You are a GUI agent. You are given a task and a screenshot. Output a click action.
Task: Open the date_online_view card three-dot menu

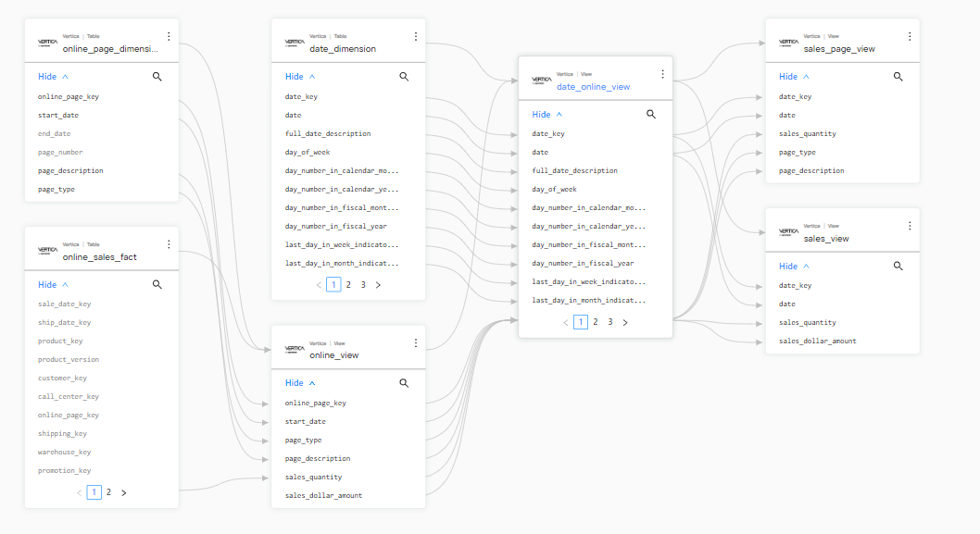coord(662,74)
